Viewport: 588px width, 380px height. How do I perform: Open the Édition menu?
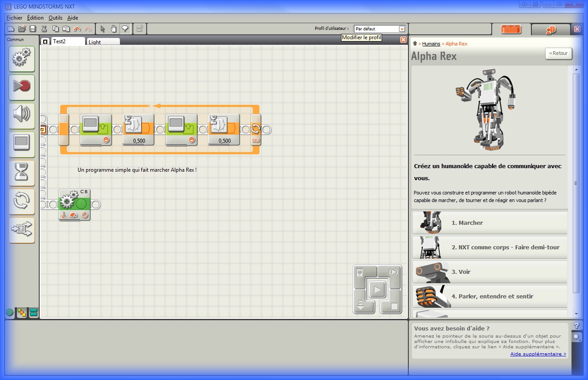pyautogui.click(x=35, y=18)
